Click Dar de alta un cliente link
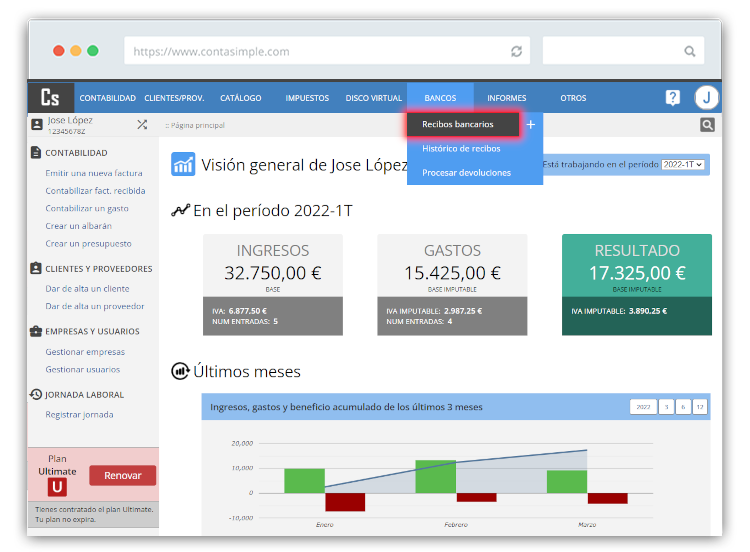This screenshot has width=750, height=552. (x=87, y=288)
